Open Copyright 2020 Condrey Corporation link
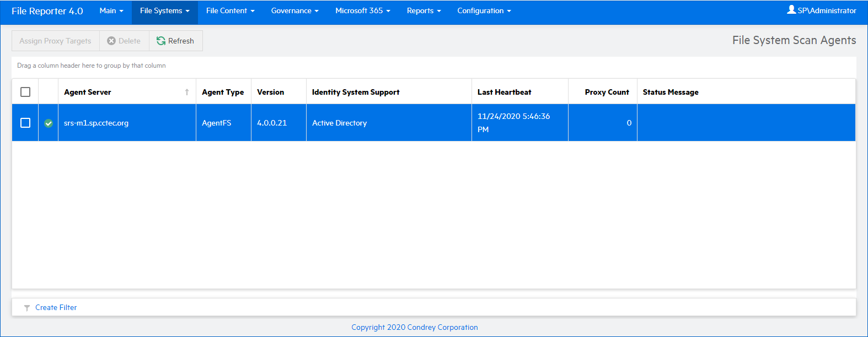 (x=415, y=327)
